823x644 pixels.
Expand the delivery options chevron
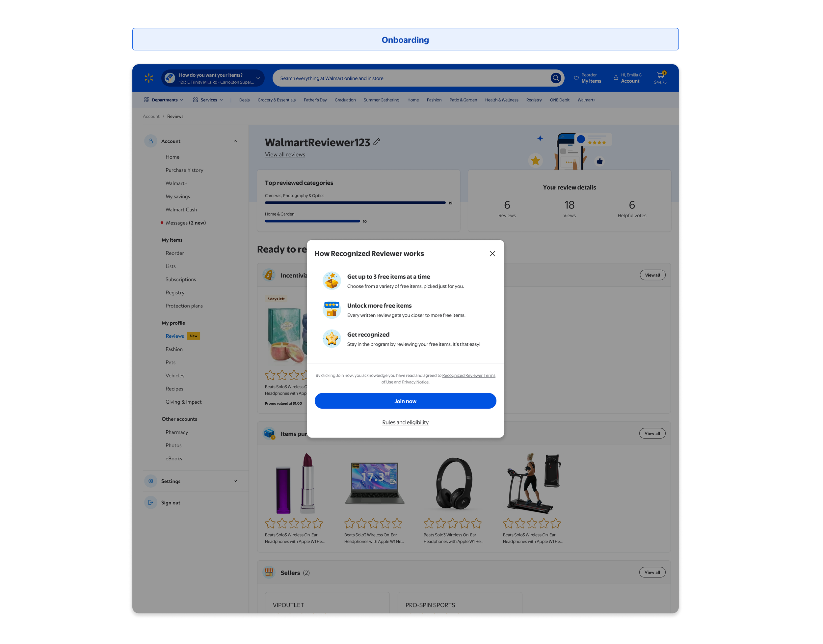(258, 78)
